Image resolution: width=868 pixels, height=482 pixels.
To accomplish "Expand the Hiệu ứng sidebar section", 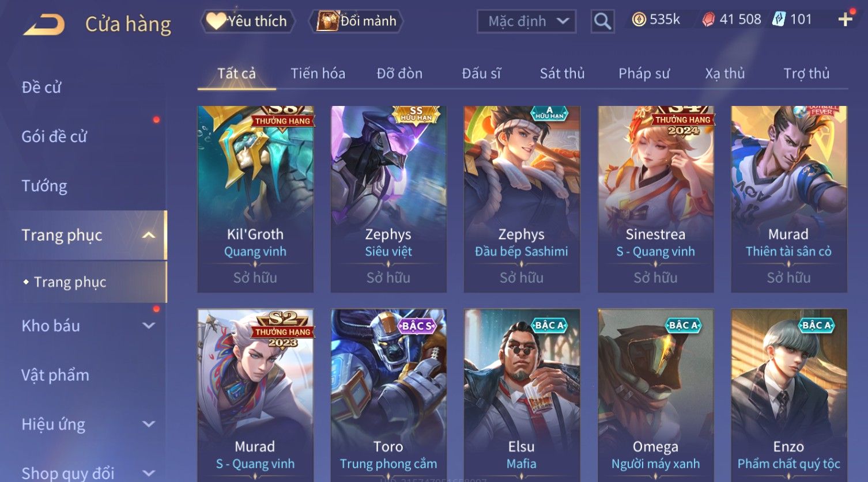I will [149, 424].
